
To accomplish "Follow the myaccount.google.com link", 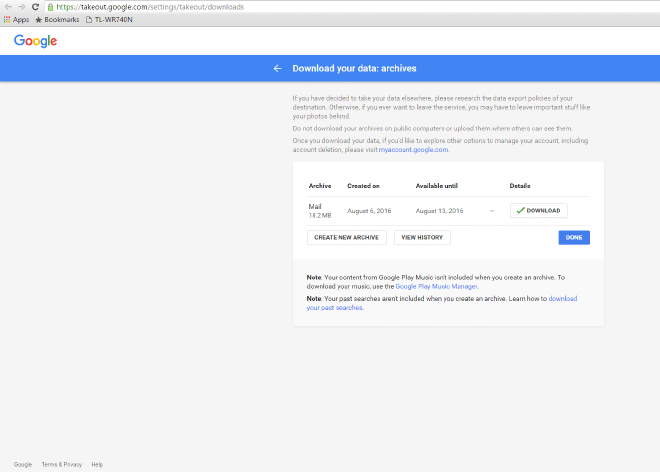I will (x=413, y=149).
